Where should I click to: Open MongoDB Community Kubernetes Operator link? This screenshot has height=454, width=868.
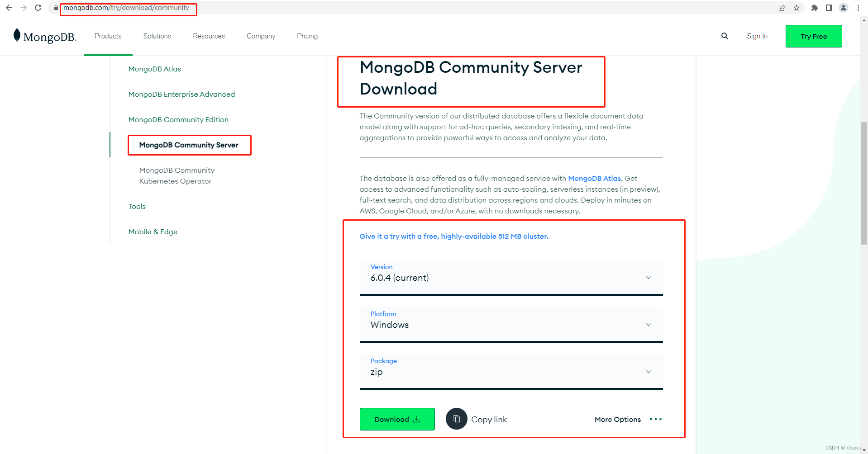[x=176, y=175]
